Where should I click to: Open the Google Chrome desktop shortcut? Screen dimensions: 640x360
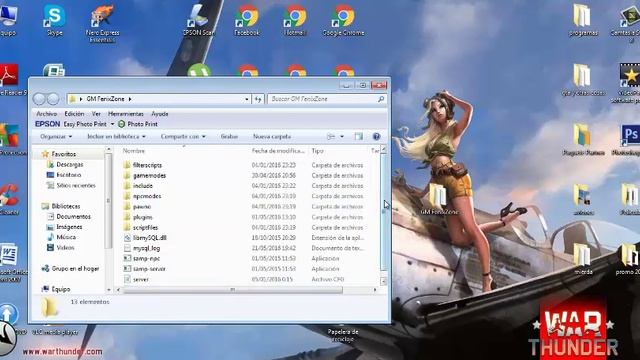click(x=343, y=20)
